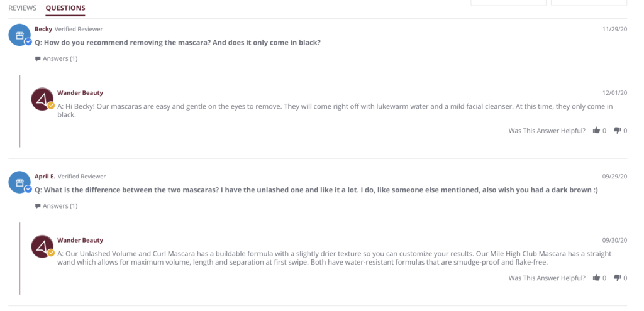This screenshot has height=311, width=644.
Task: Click the second button left of top-right
Action: pyautogui.click(x=508, y=3)
